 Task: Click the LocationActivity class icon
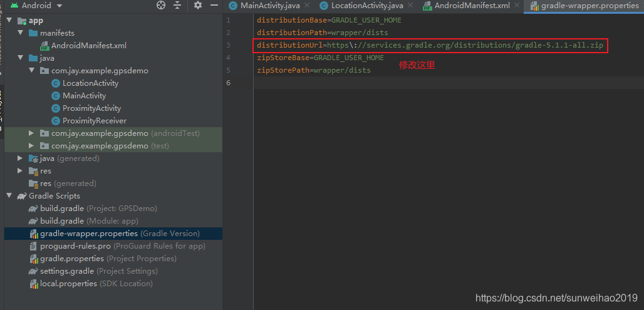(x=56, y=83)
